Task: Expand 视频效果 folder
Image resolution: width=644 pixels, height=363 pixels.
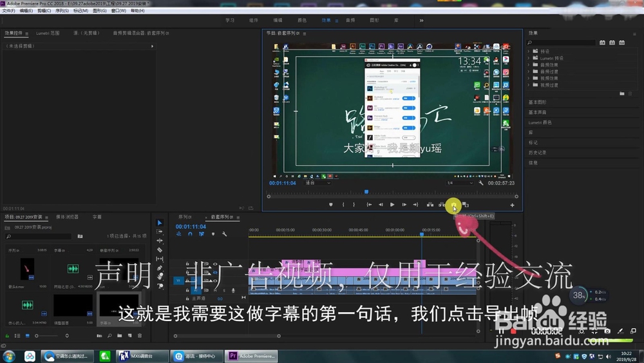Action: (x=529, y=78)
